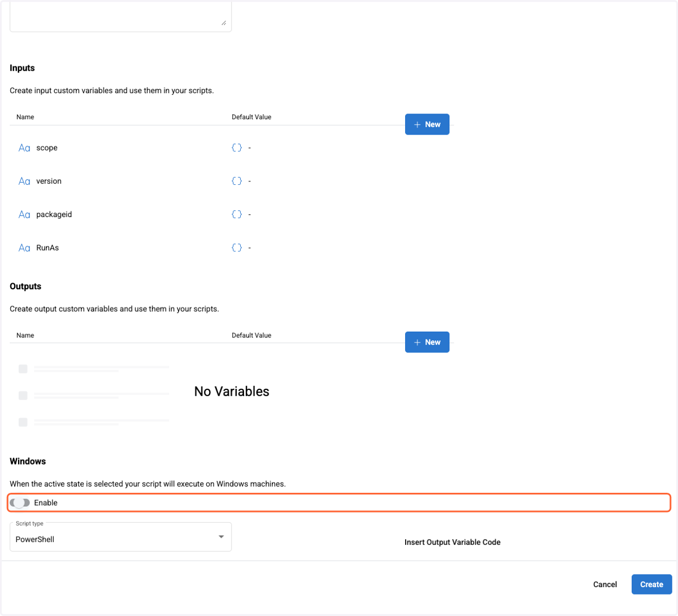Add a new output variable with New button
678x616 pixels.
(427, 342)
